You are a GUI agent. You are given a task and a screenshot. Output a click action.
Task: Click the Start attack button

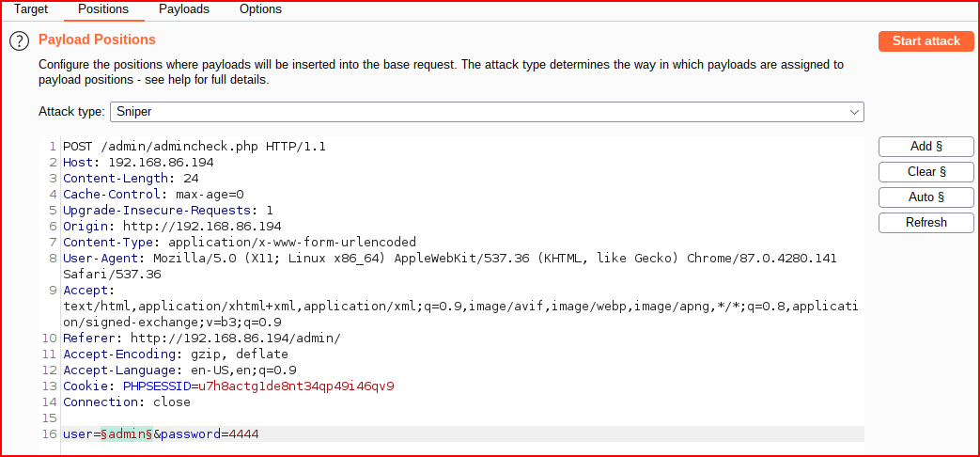(x=926, y=41)
